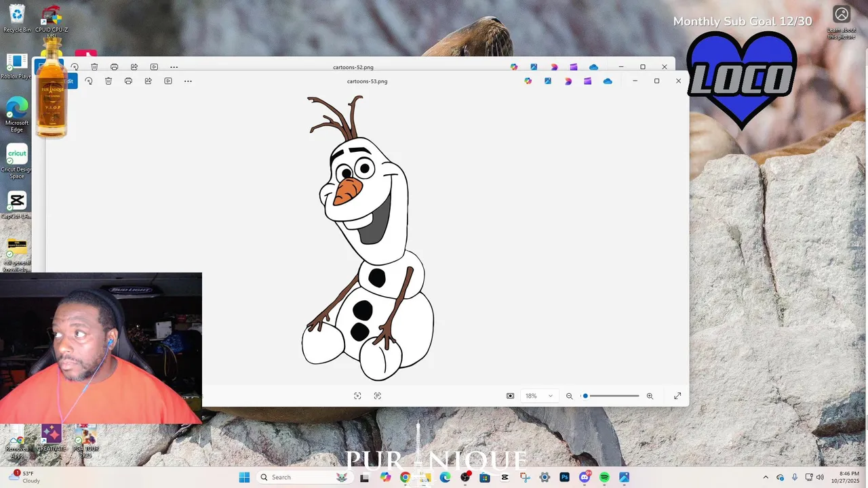The image size is (868, 488).
Task: Click the scan text icon in bottom bar
Action: coord(378,396)
